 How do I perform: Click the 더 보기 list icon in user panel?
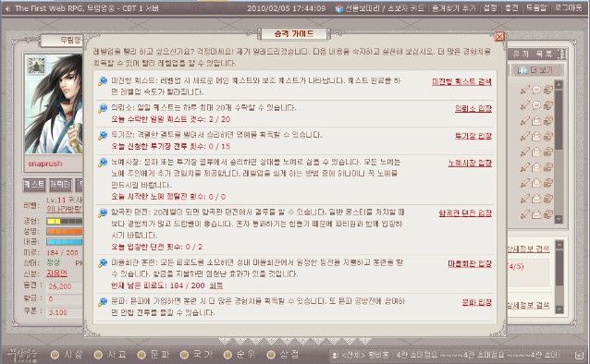[x=522, y=70]
